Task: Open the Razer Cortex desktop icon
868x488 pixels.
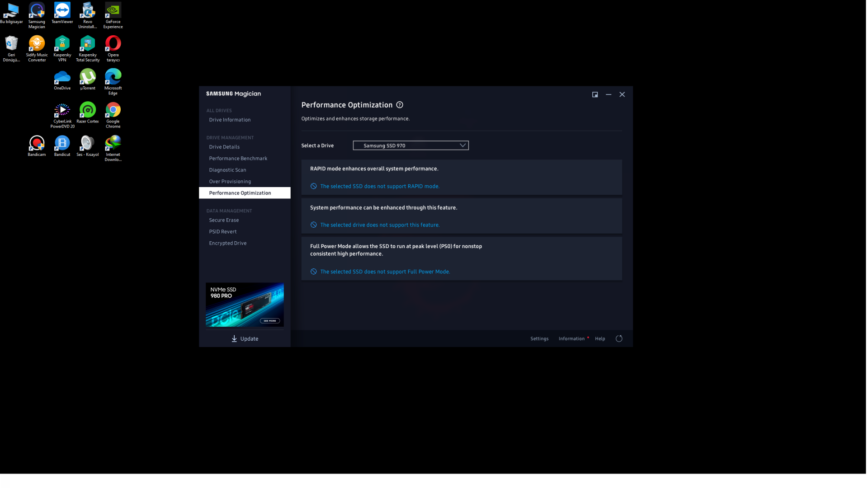Action: coord(88,113)
